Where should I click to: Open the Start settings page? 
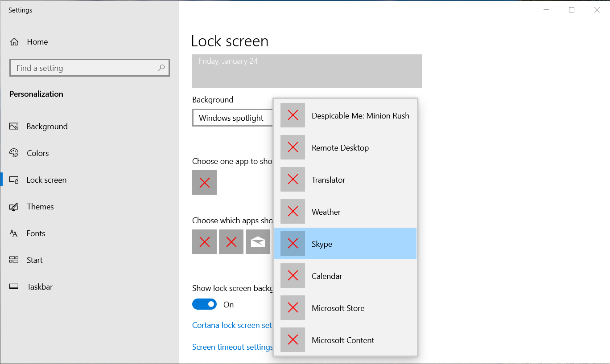(x=89, y=260)
